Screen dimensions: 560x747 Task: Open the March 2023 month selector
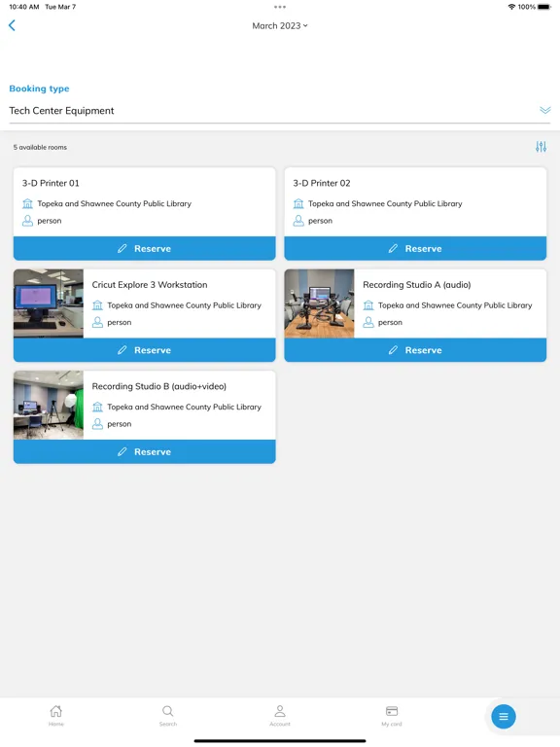tap(280, 25)
